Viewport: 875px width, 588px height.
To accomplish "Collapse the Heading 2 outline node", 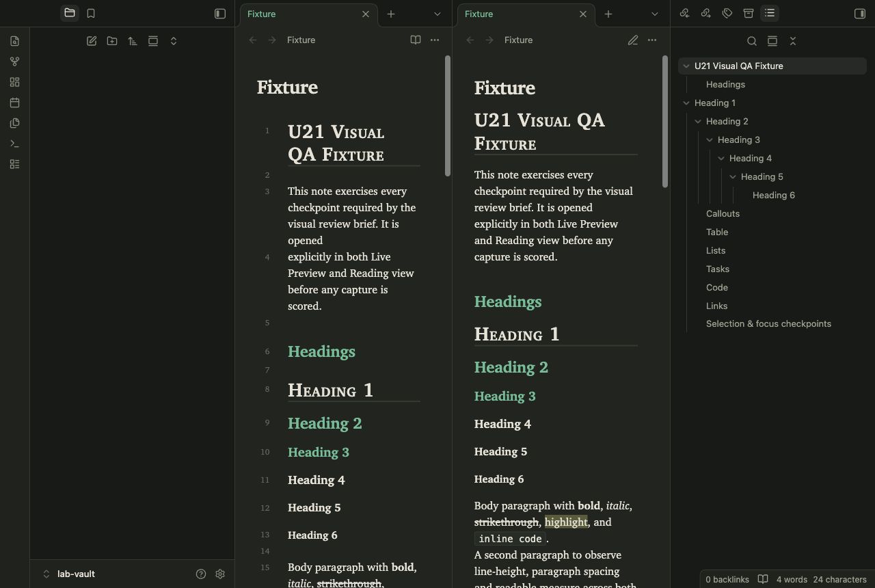I will coord(698,122).
